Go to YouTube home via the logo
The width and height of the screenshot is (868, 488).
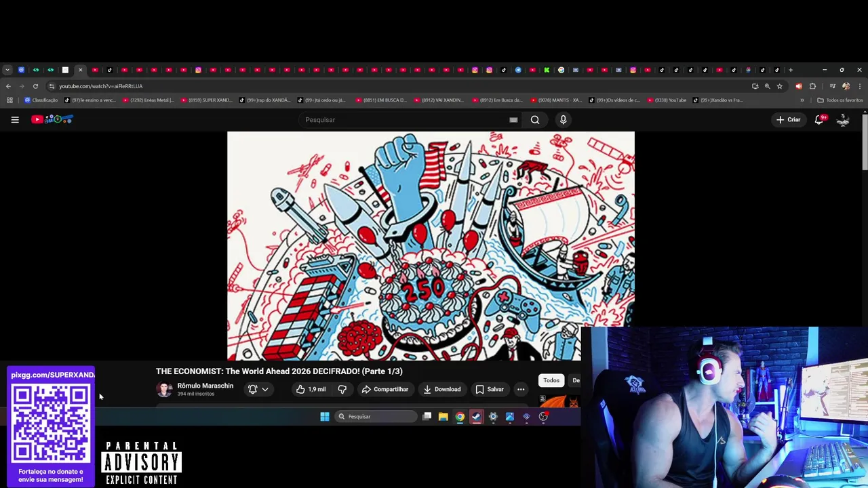[52, 119]
